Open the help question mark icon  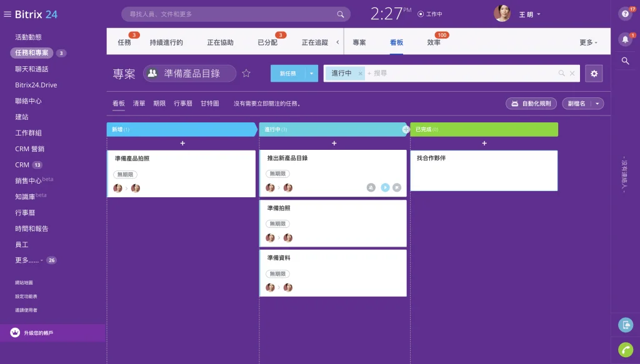[625, 14]
